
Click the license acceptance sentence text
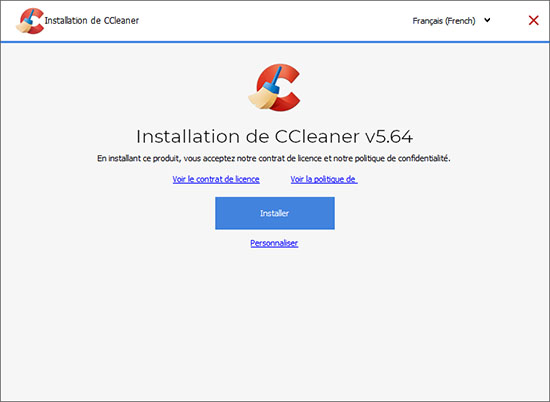coord(274,159)
